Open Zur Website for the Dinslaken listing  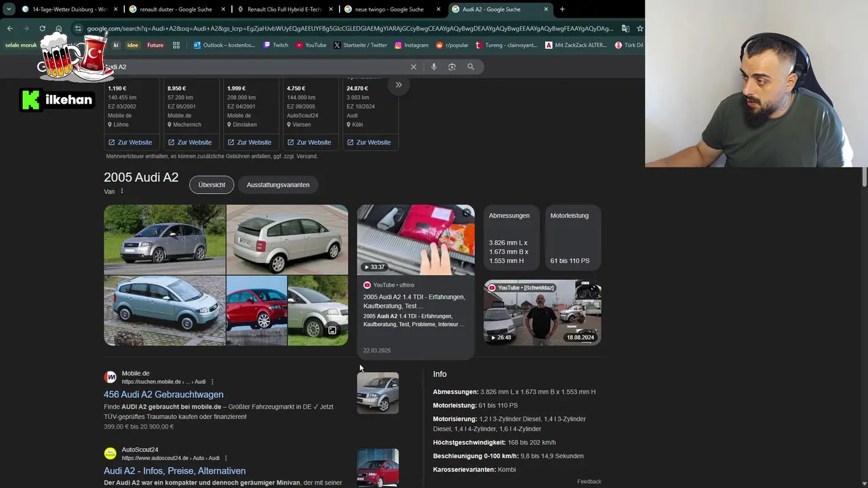click(x=249, y=142)
